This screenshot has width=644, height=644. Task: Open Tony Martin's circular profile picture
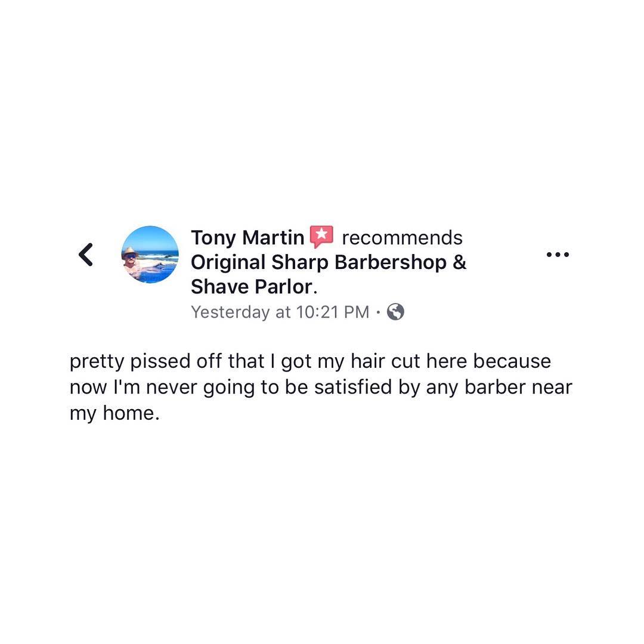(150, 255)
